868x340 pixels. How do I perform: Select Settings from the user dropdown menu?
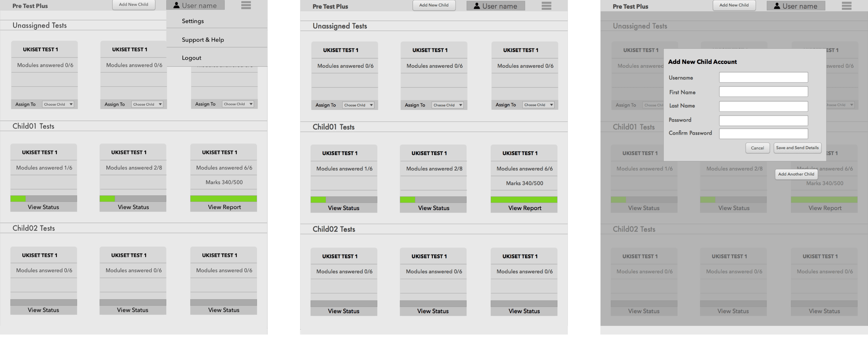[193, 21]
